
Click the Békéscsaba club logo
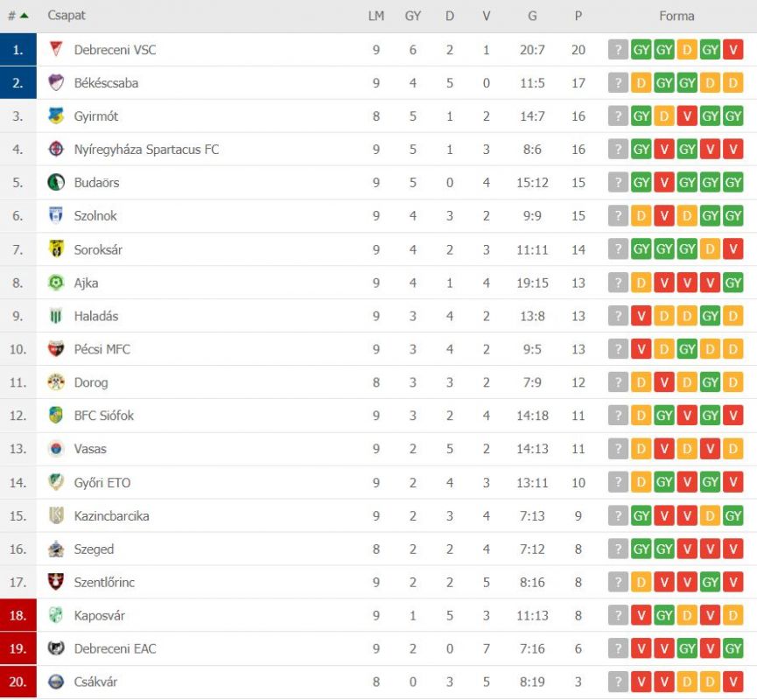pyautogui.click(x=56, y=83)
